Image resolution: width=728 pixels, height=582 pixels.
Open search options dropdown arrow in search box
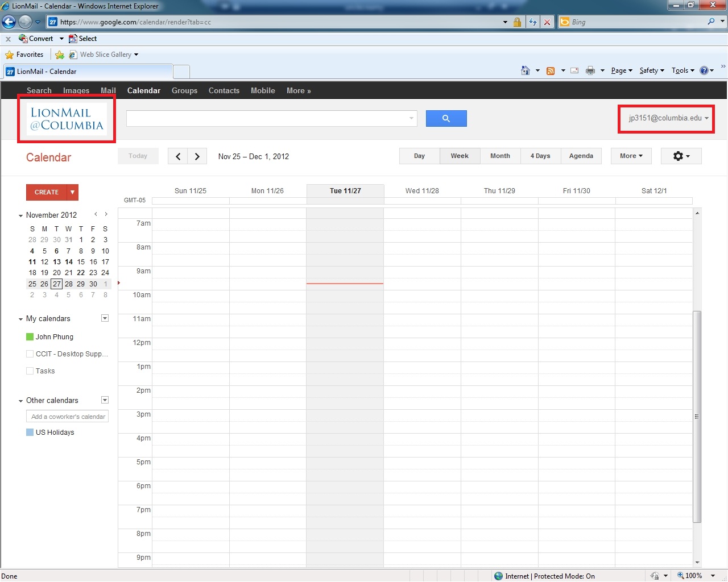(x=411, y=118)
